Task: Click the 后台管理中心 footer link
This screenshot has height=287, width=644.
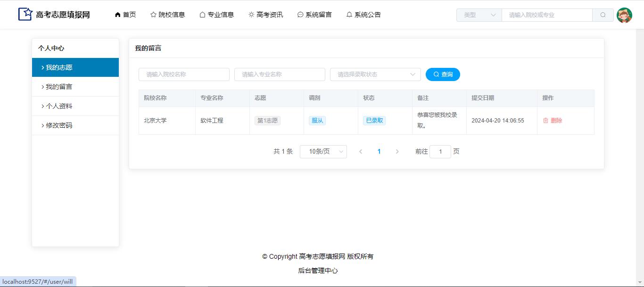Action: point(318,271)
